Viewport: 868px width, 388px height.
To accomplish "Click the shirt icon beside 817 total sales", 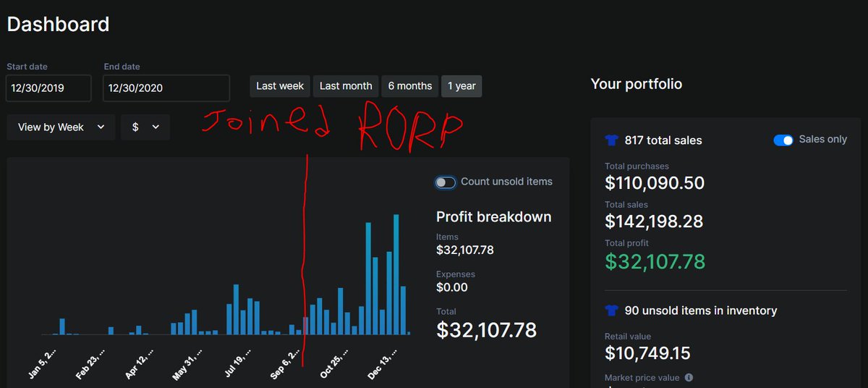I will tap(612, 140).
